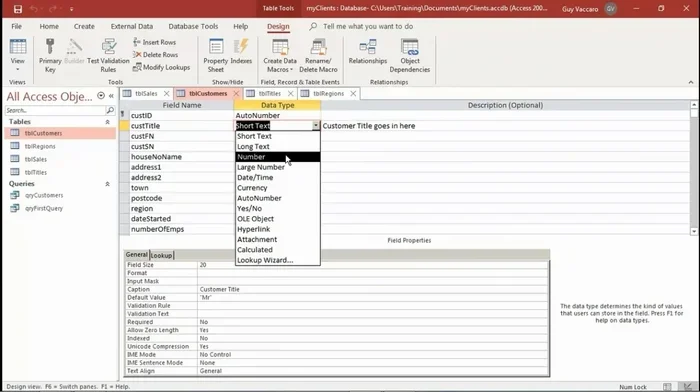The image size is (700, 392).
Task: Close the tblCustomers document tab
Action: pyautogui.click(x=236, y=93)
